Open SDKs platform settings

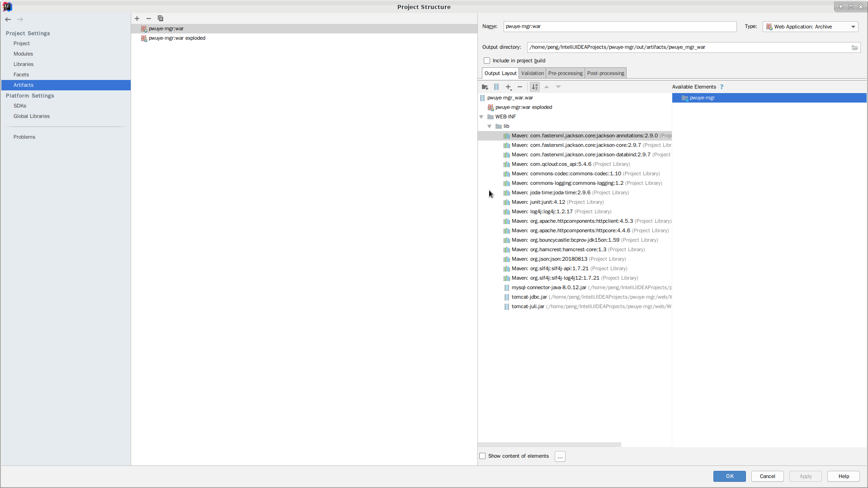tap(20, 106)
